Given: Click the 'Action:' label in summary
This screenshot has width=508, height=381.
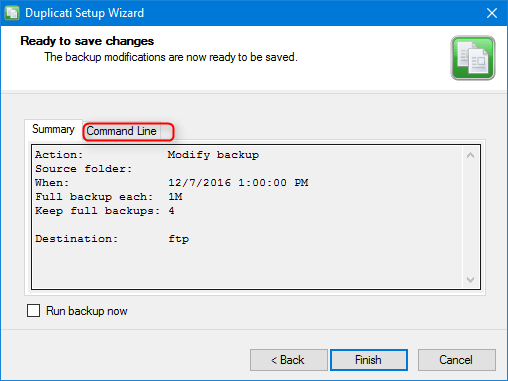Looking at the screenshot, I should click(x=59, y=155).
